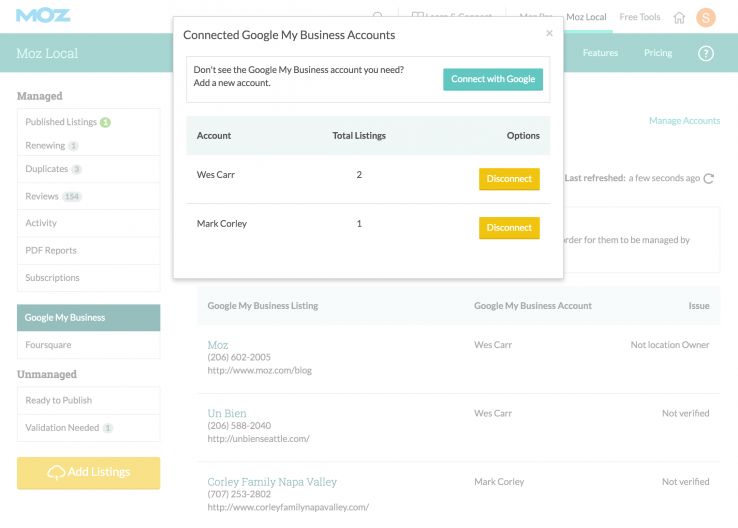The image size is (738, 528).
Task: Disconnect the Mark Corley account
Action: (509, 228)
